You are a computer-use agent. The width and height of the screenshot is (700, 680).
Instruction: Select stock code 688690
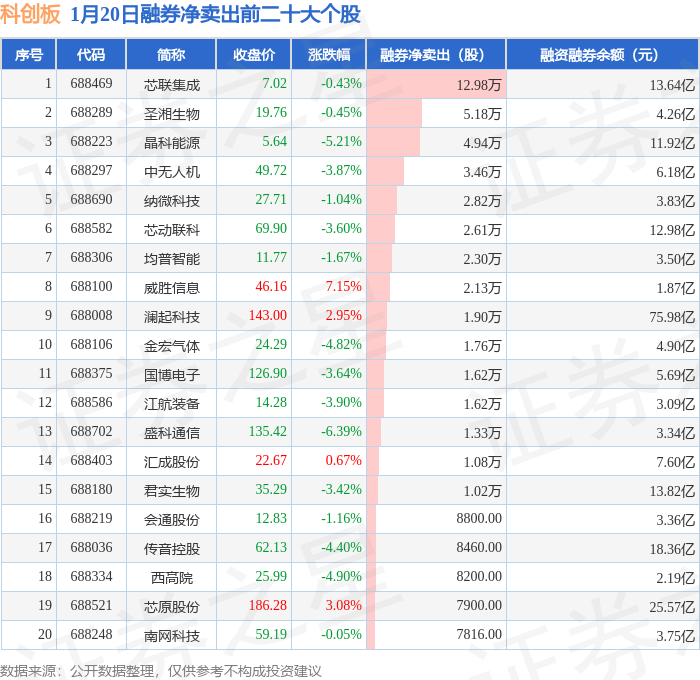tap(91, 200)
